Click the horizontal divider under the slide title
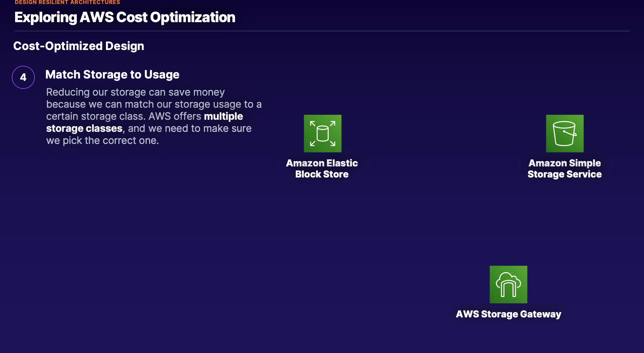Screen dimensions: 644x353 322,31
